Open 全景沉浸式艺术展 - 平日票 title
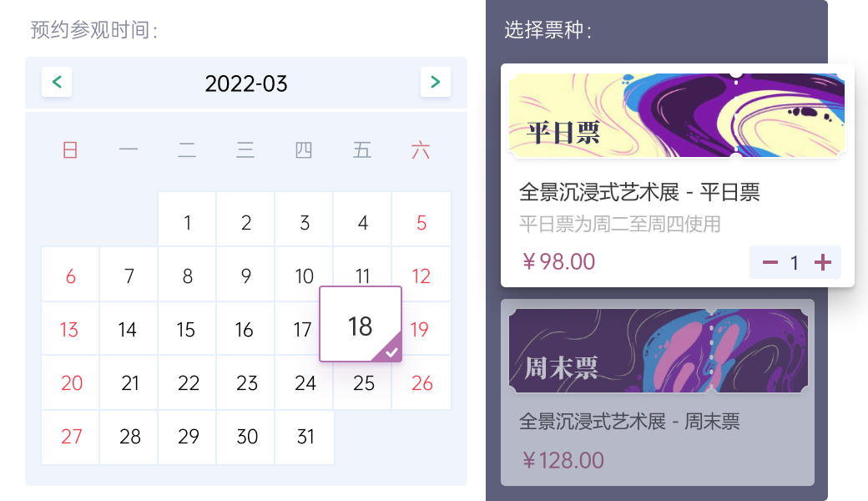 tap(639, 192)
